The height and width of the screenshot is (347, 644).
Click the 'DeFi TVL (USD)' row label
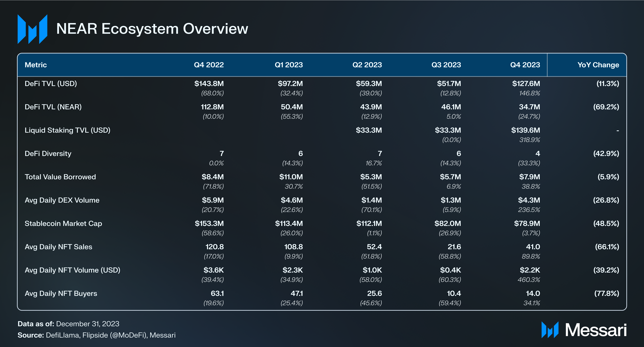pos(51,84)
